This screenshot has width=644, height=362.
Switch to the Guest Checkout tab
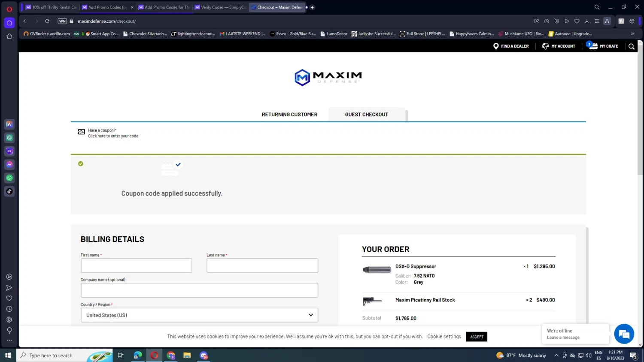367,115
